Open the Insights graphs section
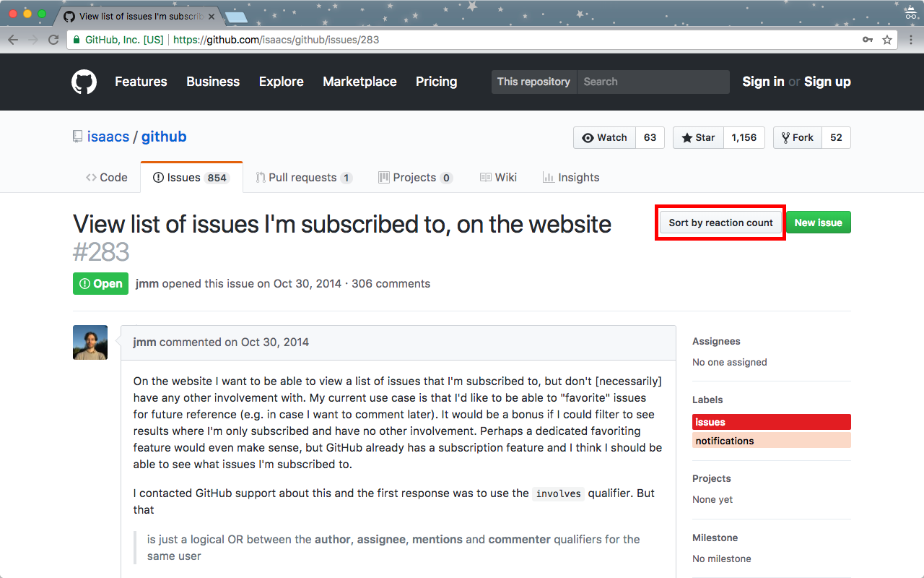This screenshot has height=578, width=924. (x=571, y=177)
